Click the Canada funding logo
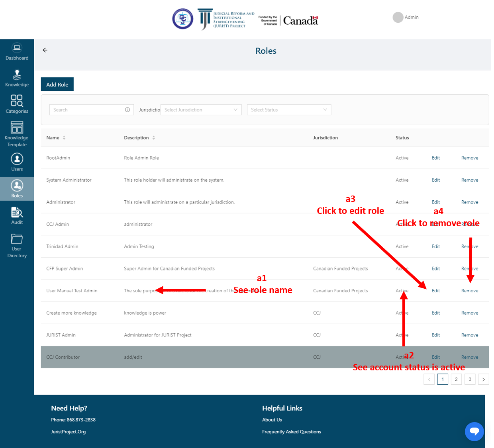Viewport: 494px width, 448px height. 288,20
